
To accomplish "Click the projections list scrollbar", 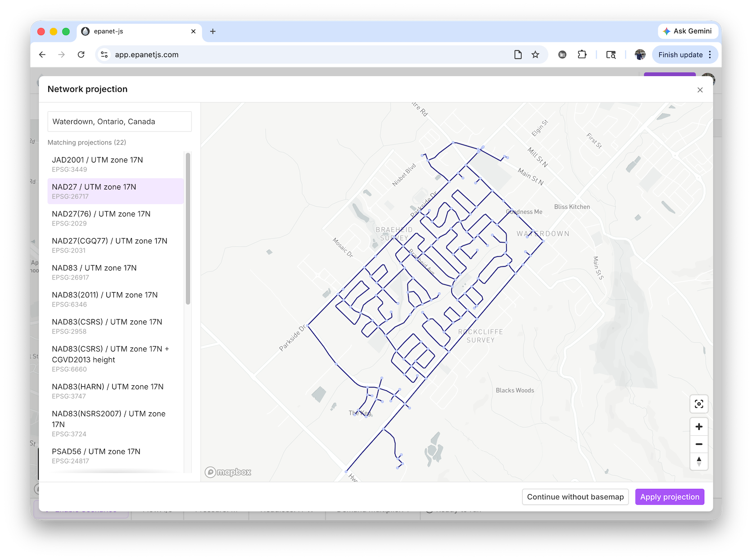I will [x=188, y=229].
